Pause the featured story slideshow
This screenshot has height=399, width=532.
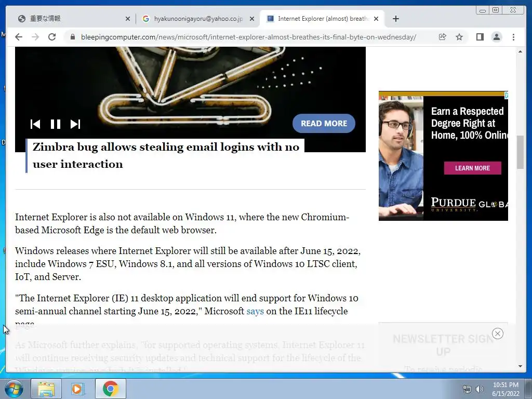coord(55,124)
